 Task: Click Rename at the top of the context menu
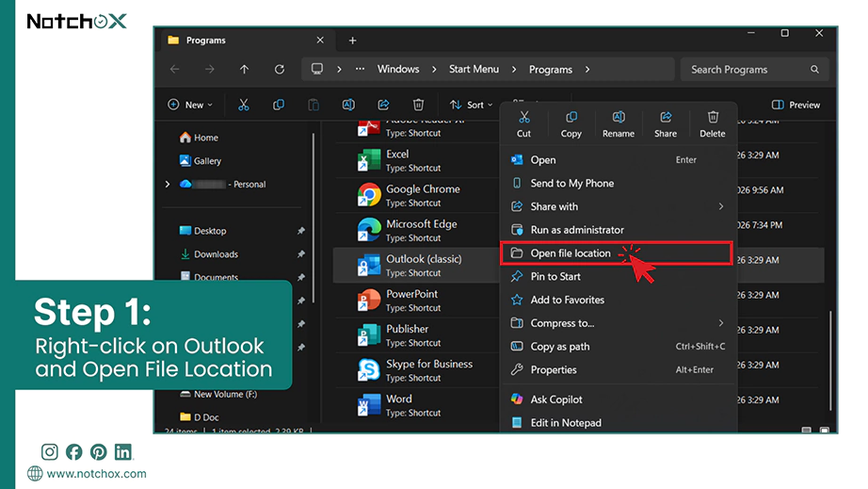[619, 124]
